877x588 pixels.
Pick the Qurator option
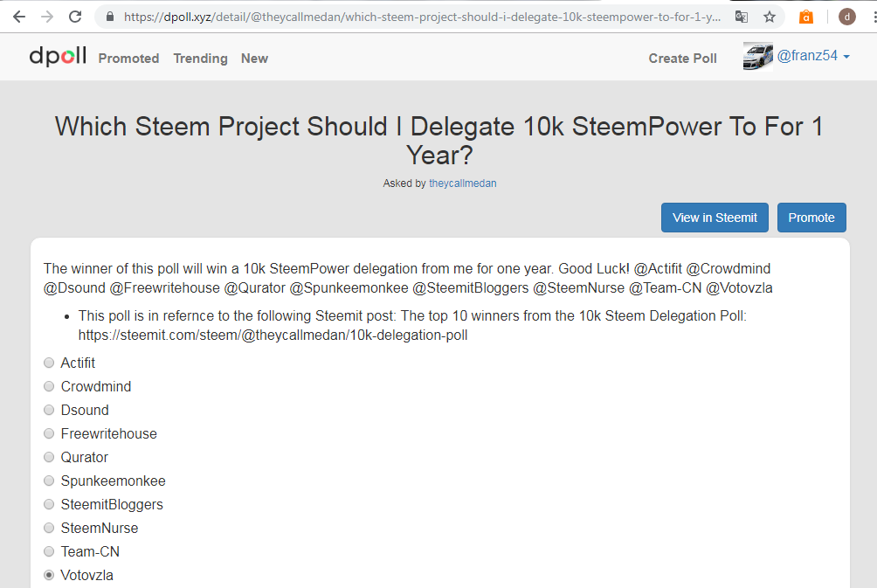[x=49, y=457]
